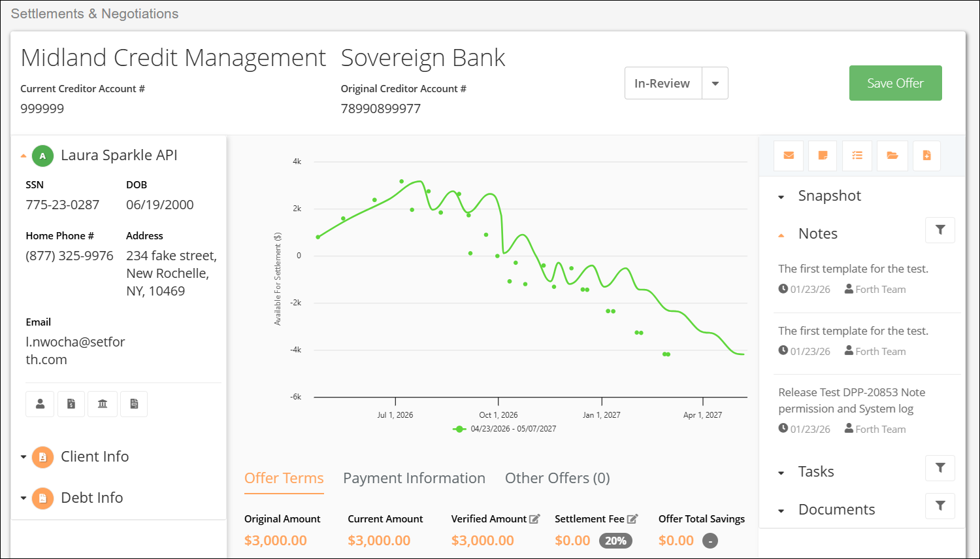The image size is (980, 559).
Task: Click the edit icon next to Verified Amount
Action: tap(534, 518)
